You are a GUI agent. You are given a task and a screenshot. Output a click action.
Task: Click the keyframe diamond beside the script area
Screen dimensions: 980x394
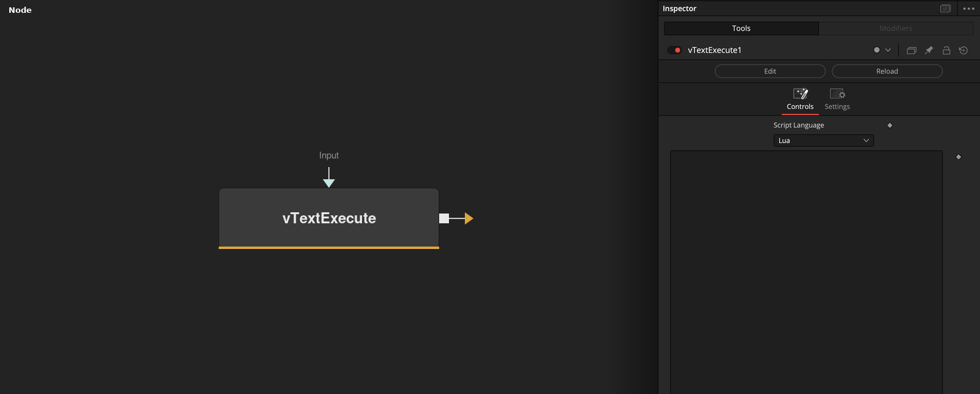pyautogui.click(x=959, y=157)
